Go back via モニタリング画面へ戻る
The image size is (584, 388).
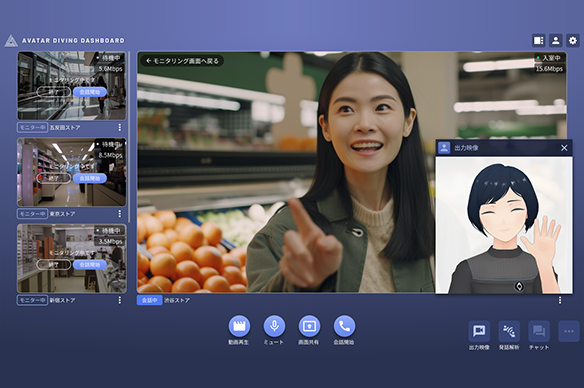tap(182, 61)
